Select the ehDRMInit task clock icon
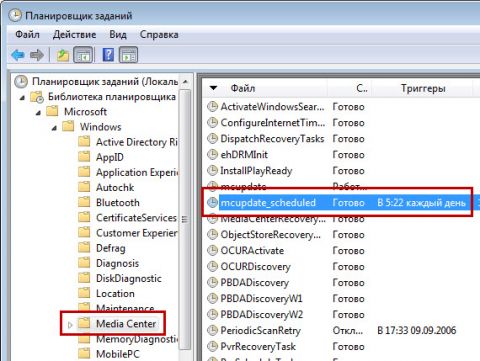Image resolution: width=480 pixels, height=361 pixels. pyautogui.click(x=212, y=155)
